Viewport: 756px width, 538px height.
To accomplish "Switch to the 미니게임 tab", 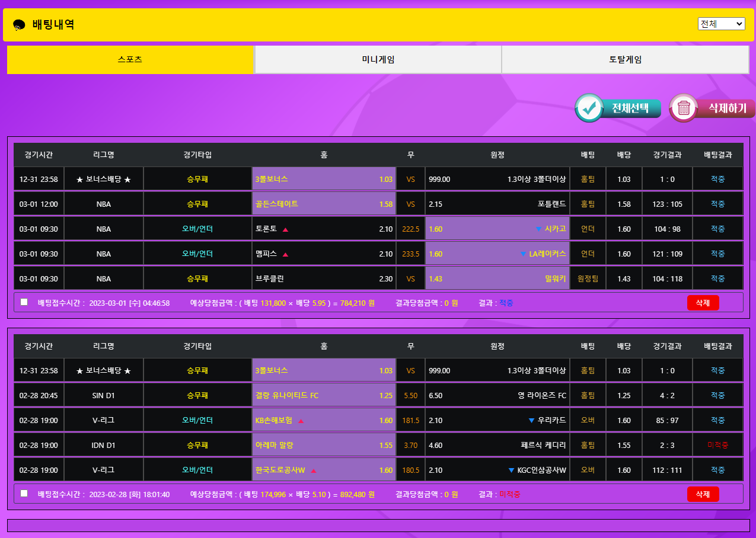I will click(x=378, y=60).
